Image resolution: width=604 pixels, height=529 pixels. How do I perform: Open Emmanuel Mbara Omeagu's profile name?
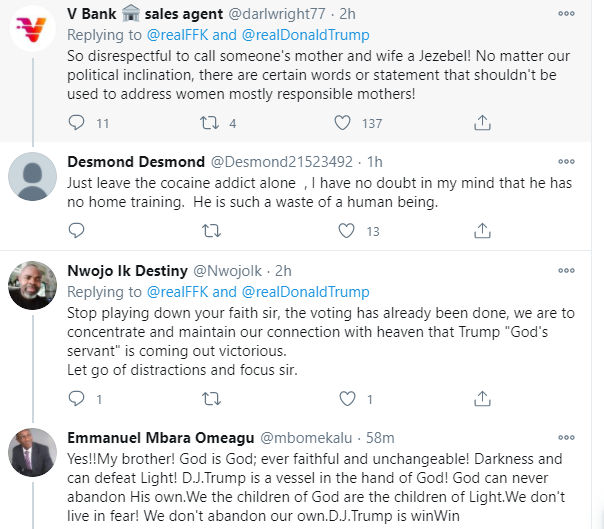click(161, 438)
